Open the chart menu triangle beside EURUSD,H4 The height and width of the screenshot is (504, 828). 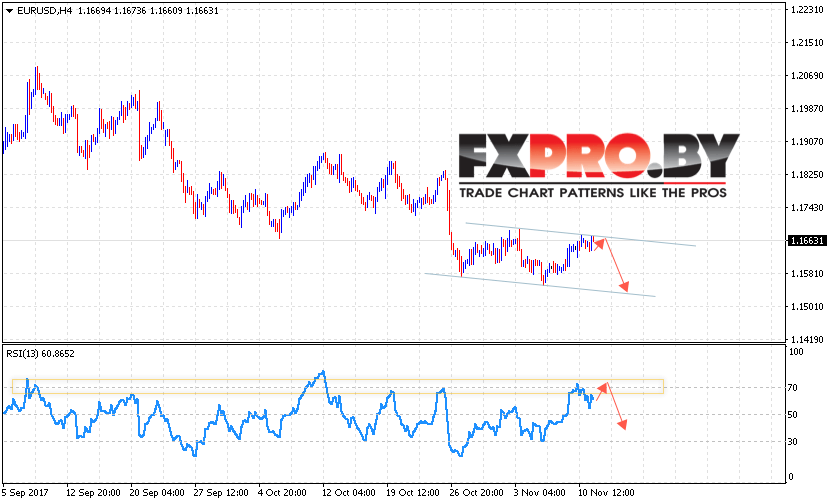coord(9,11)
